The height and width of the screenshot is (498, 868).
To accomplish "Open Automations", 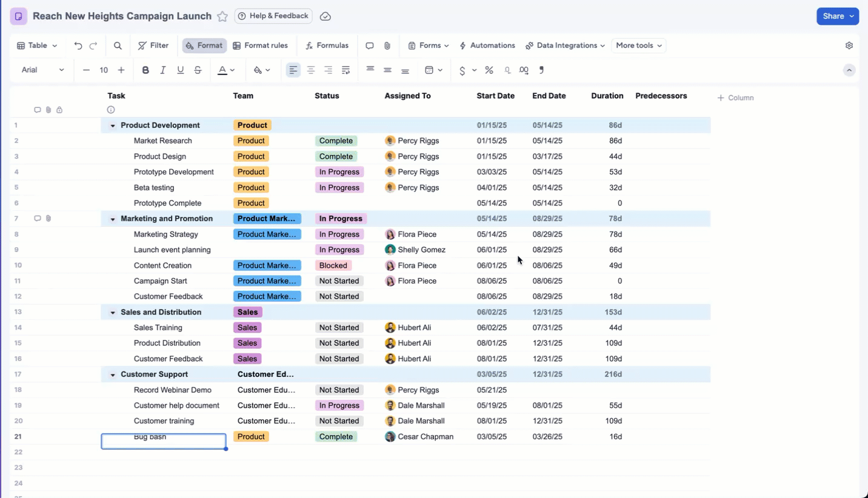I will pyautogui.click(x=487, y=45).
